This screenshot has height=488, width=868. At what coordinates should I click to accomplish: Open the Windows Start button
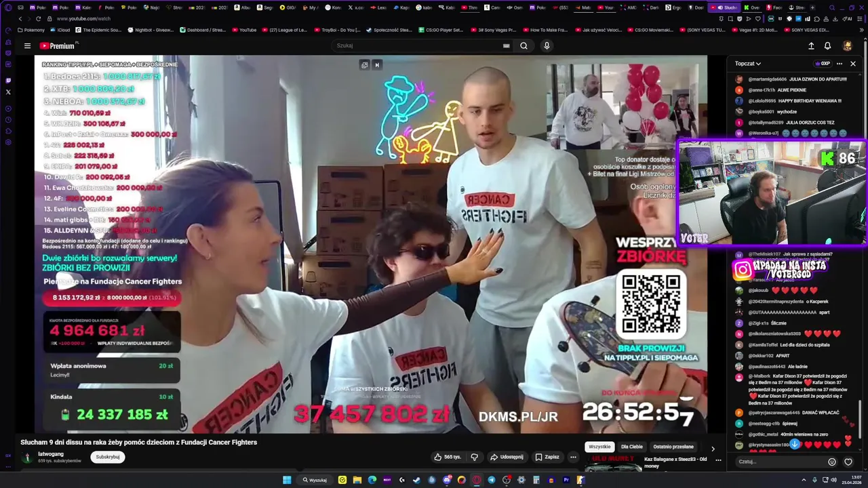click(x=287, y=480)
